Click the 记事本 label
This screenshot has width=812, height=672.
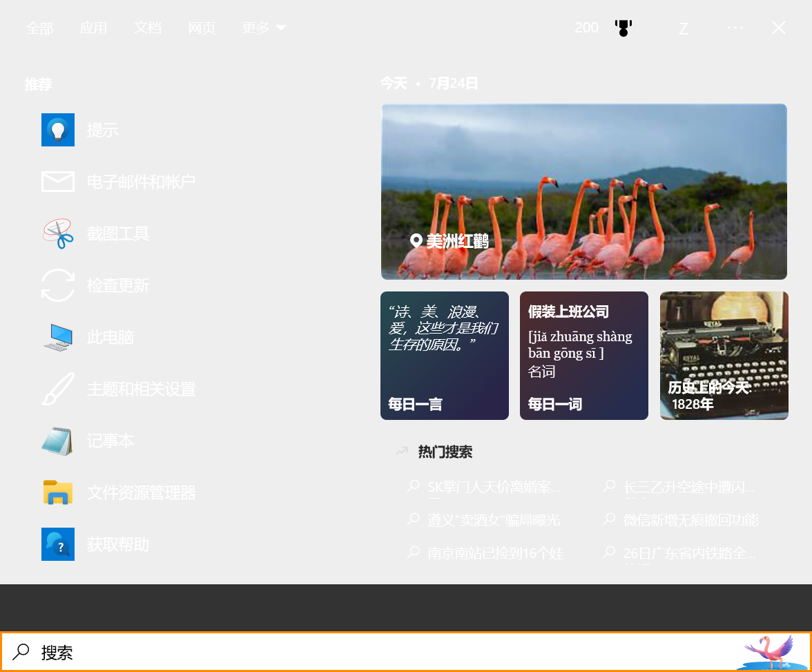pyautogui.click(x=110, y=441)
